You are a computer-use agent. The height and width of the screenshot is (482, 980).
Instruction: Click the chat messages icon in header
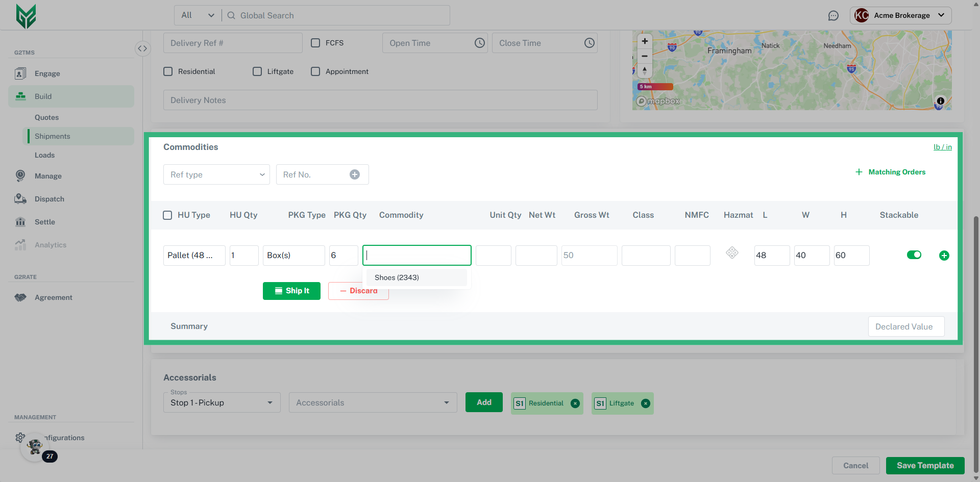point(833,16)
